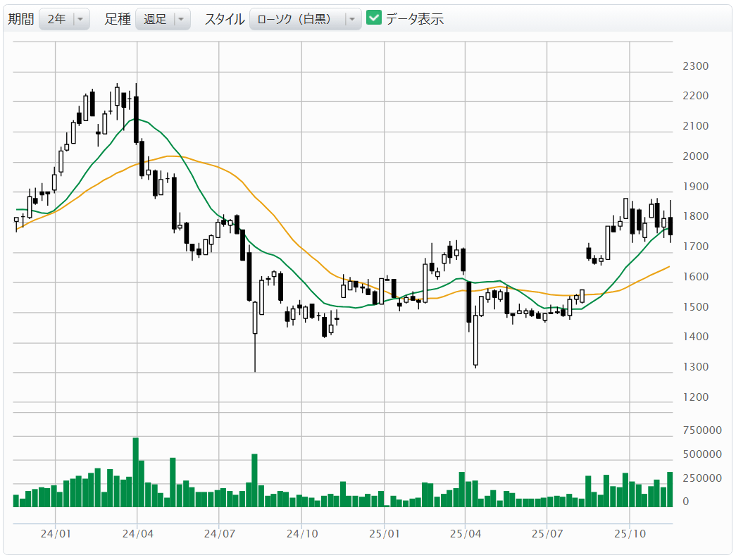Click the arrow on the 足種 dropdown
Image resolution: width=736 pixels, height=560 pixels.
pos(181,20)
